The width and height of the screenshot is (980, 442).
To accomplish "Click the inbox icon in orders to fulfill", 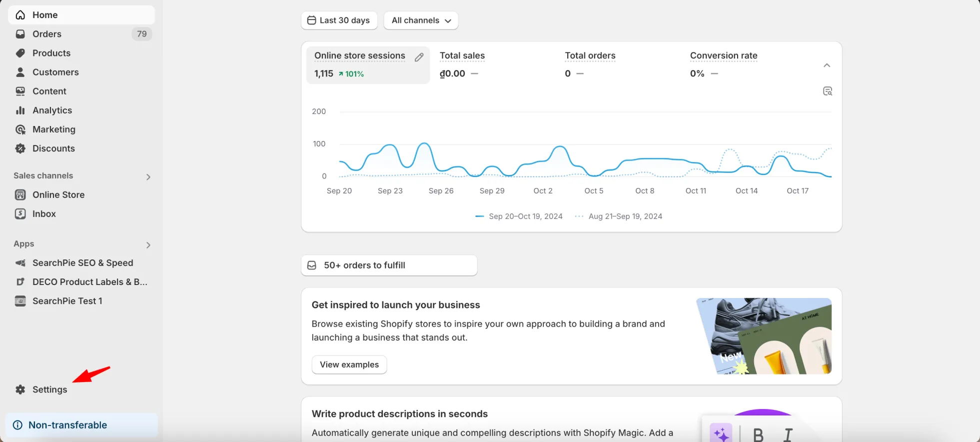I will [x=312, y=265].
